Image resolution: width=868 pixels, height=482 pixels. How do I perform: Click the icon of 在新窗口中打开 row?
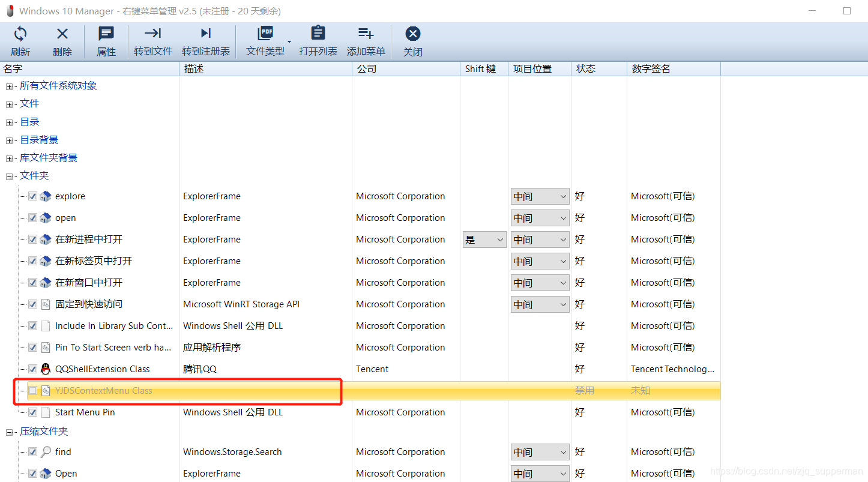pyautogui.click(x=46, y=283)
